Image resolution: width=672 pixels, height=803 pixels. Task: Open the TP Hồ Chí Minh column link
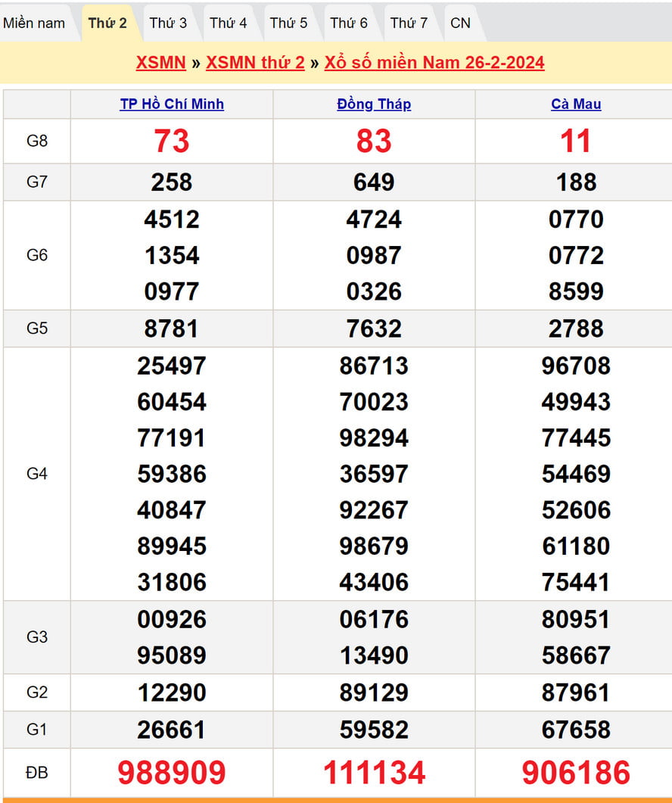[x=172, y=104]
